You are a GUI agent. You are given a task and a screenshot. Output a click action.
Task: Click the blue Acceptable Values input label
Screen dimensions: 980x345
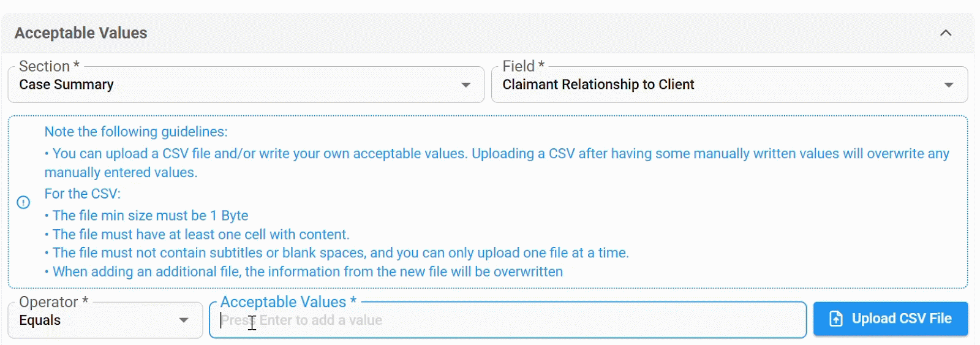coord(288,302)
